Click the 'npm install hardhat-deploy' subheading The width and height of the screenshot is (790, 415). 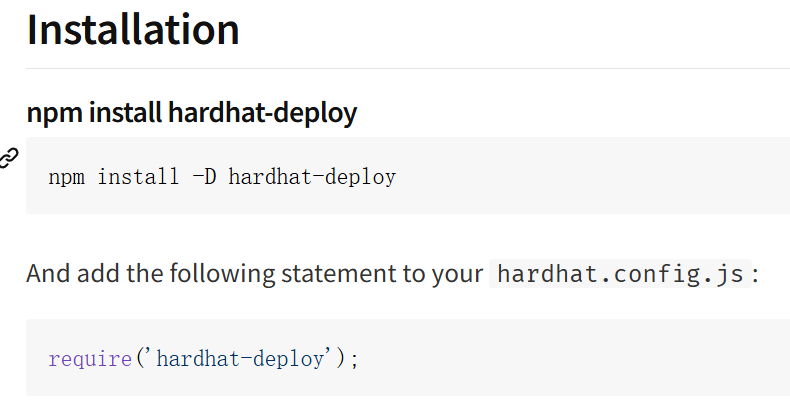[192, 112]
